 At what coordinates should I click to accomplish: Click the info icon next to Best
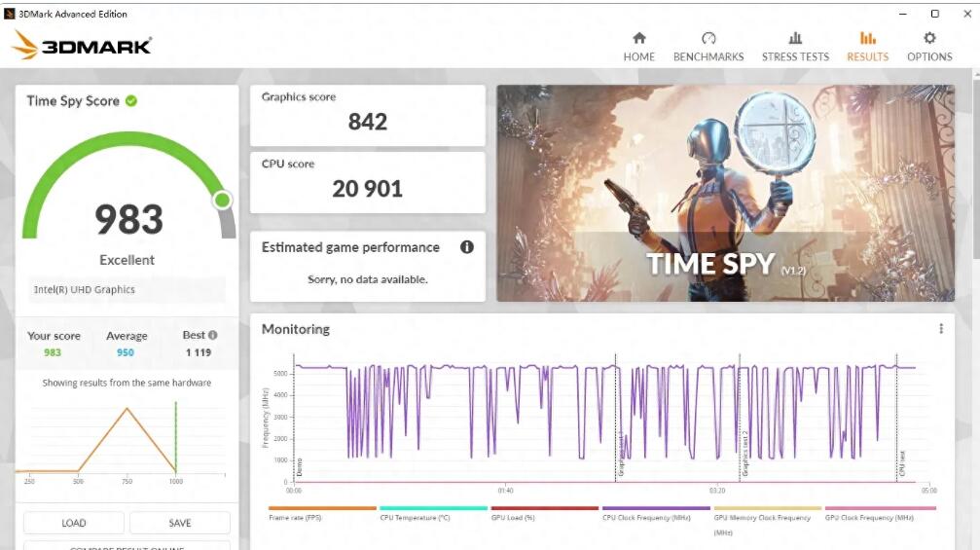pyautogui.click(x=213, y=336)
